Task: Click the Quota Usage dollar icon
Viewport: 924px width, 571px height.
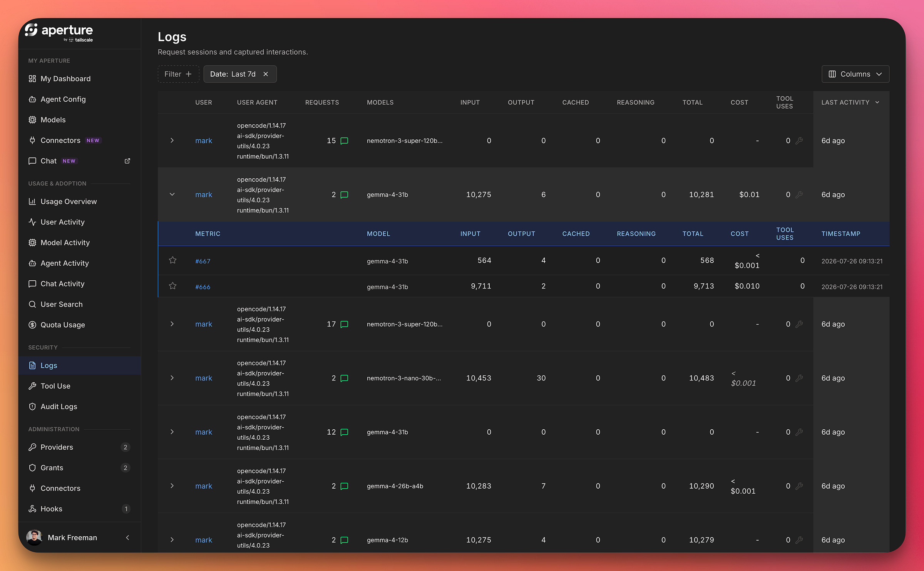Action: pos(32,325)
